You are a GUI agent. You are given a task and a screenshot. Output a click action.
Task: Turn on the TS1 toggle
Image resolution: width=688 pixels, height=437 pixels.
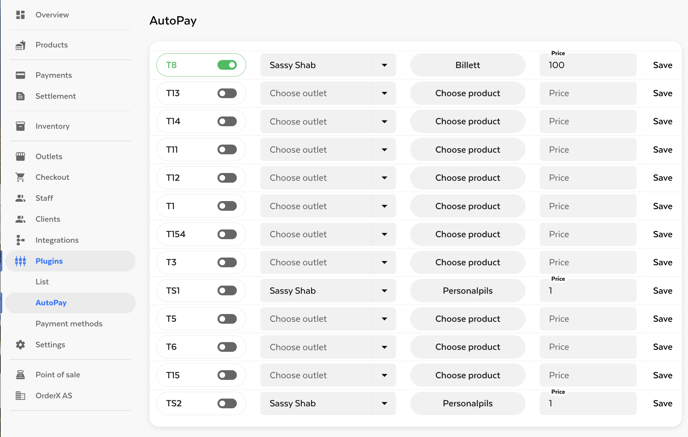(x=227, y=291)
